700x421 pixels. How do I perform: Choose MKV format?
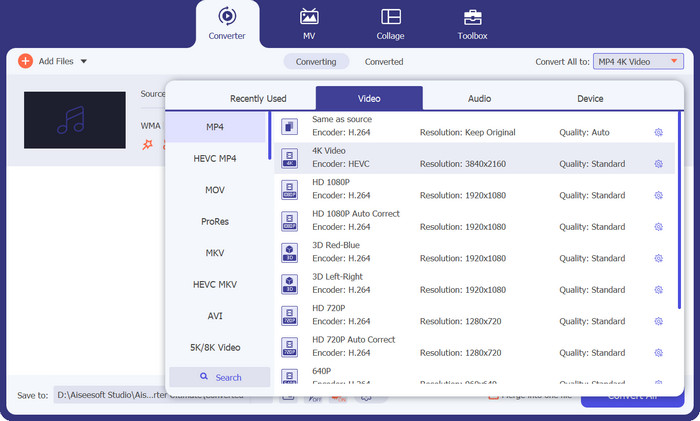[x=215, y=253]
